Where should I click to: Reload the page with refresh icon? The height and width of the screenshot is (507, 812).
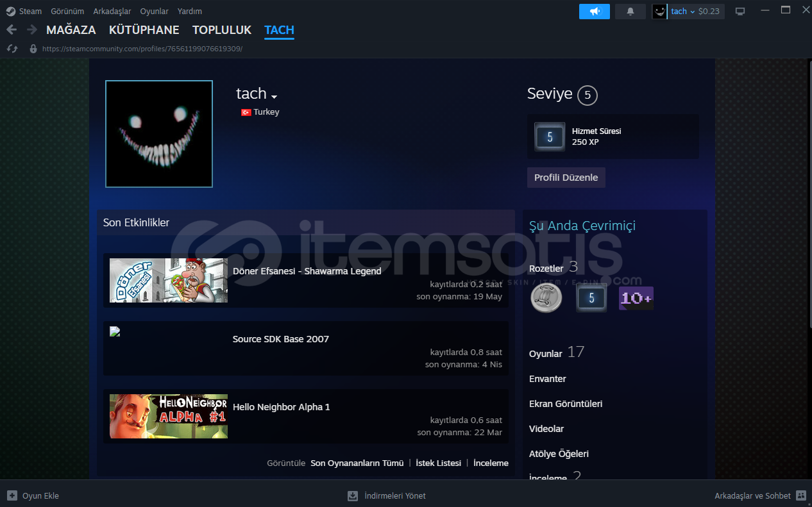point(12,49)
